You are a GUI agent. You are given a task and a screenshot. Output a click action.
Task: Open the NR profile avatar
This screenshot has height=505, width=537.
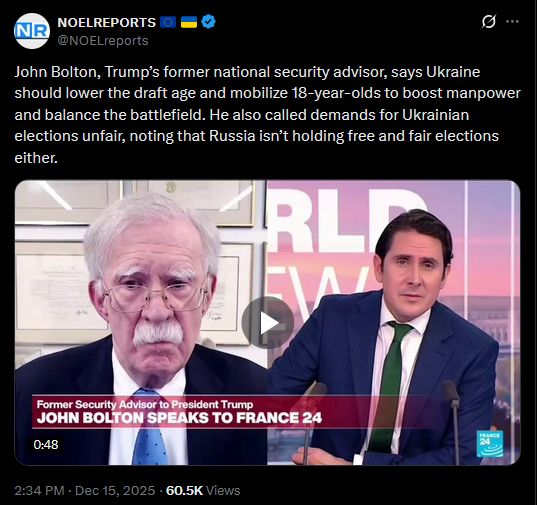tap(32, 31)
